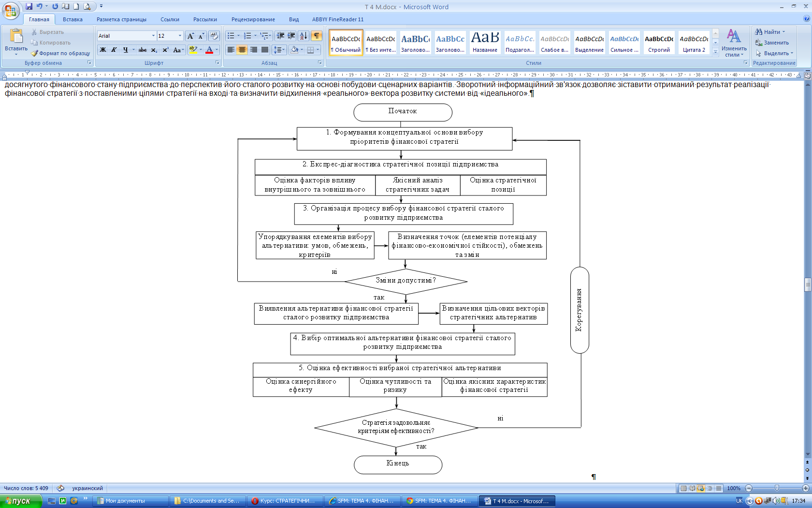Align text right

tap(253, 50)
